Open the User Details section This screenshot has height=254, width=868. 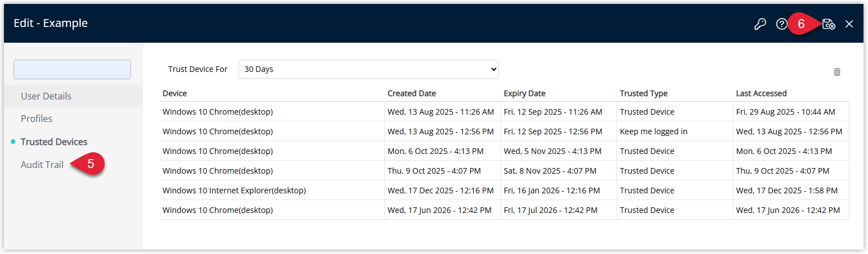[x=46, y=96]
